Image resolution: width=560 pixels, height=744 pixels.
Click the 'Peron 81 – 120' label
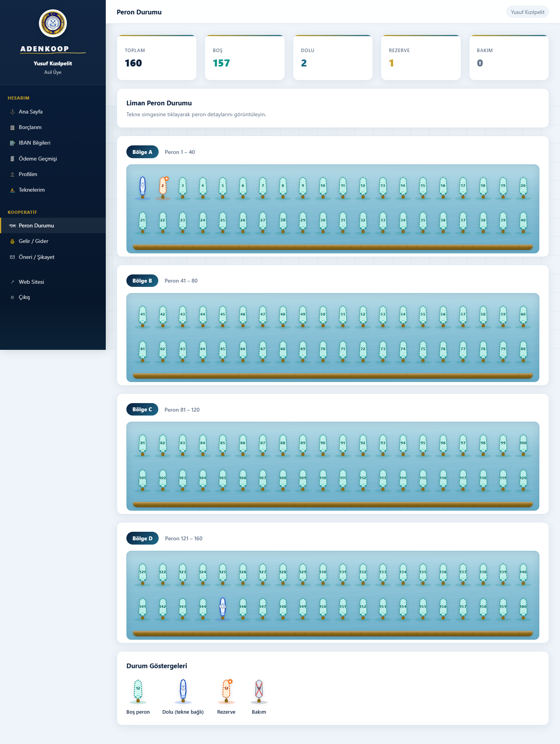[182, 410]
